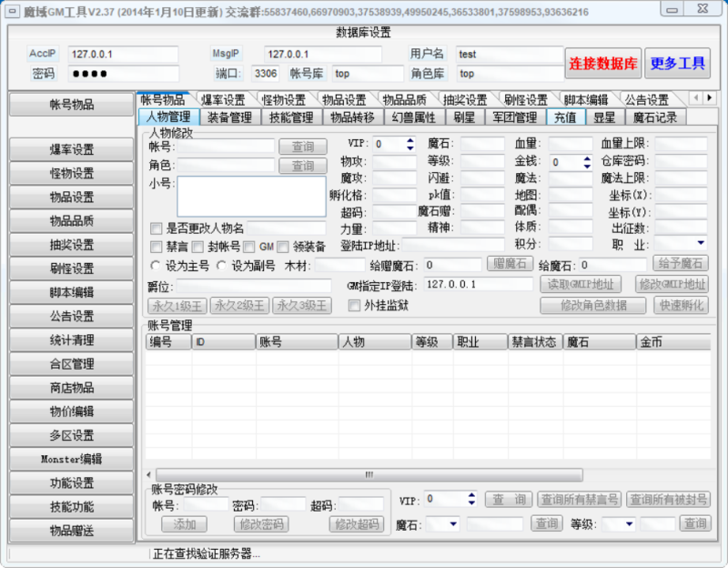
Task: Click 更多工具 button
Action: [x=677, y=64]
